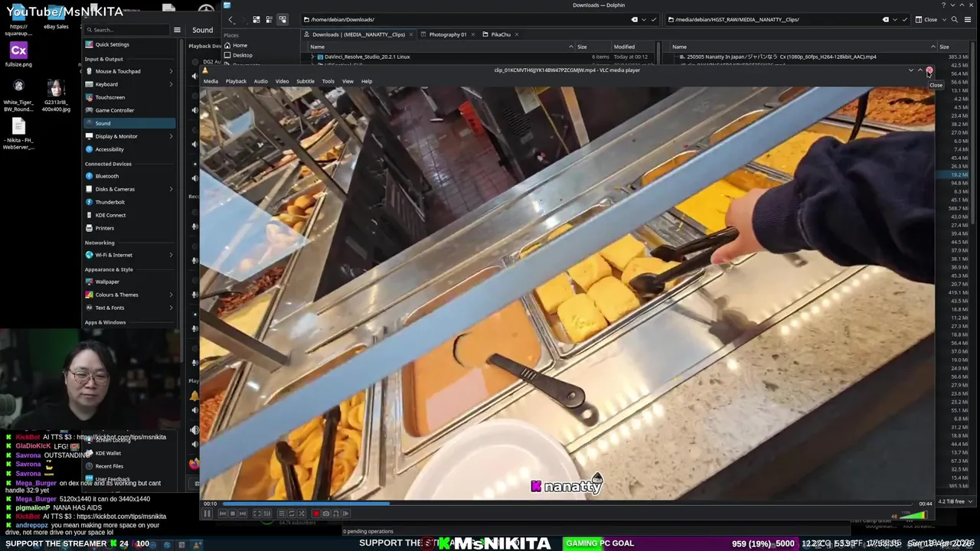The image size is (980, 551).
Task: Stop VLC playback
Action: pos(233,514)
